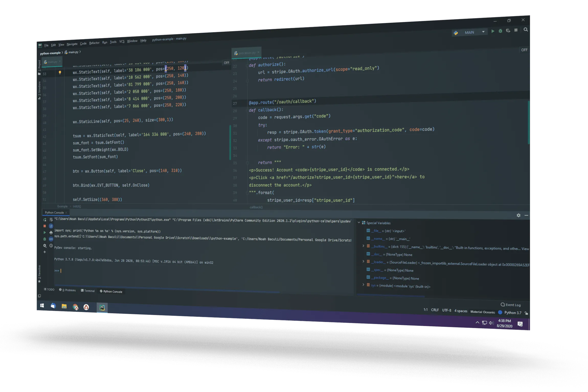
Task: Open the Refactor menu
Action: tap(94, 43)
